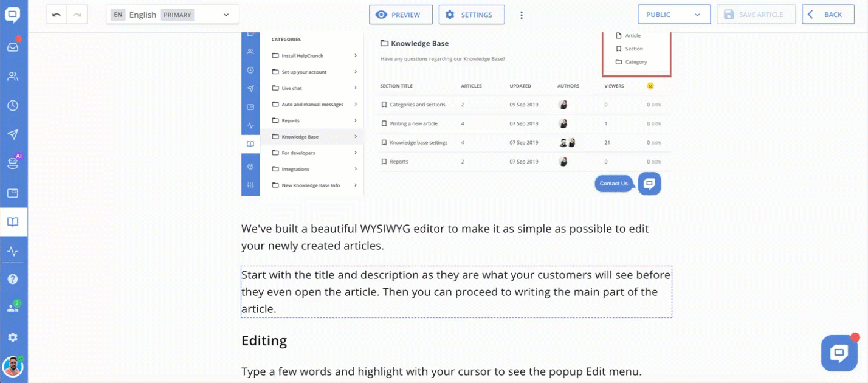Image resolution: width=868 pixels, height=383 pixels.
Task: Click the Undo arrow button
Action: coord(57,15)
